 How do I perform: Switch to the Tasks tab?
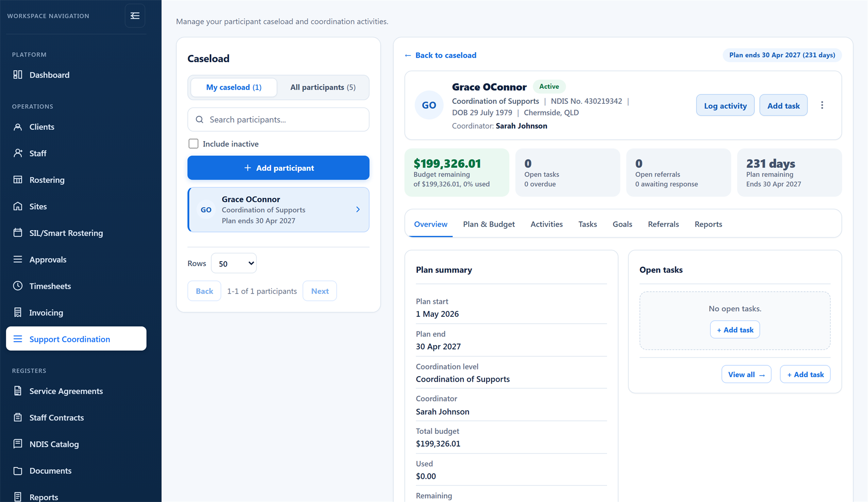coord(587,224)
